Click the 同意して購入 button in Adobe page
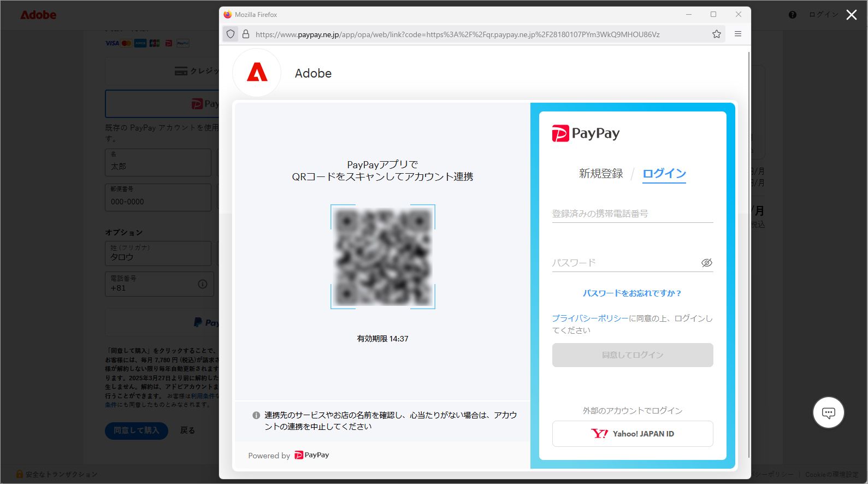Viewport: 868px width, 484px height. coord(137,430)
